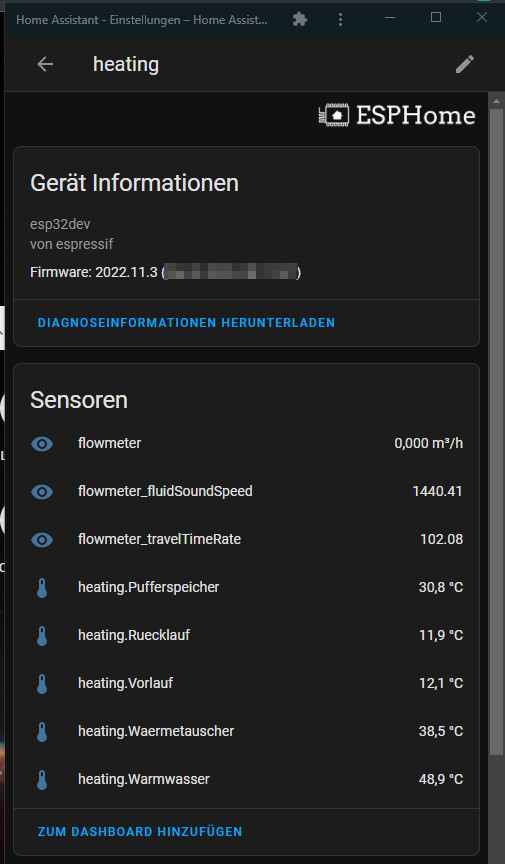The width and height of the screenshot is (505, 864).
Task: Click the ESPHome logo
Action: (x=396, y=115)
